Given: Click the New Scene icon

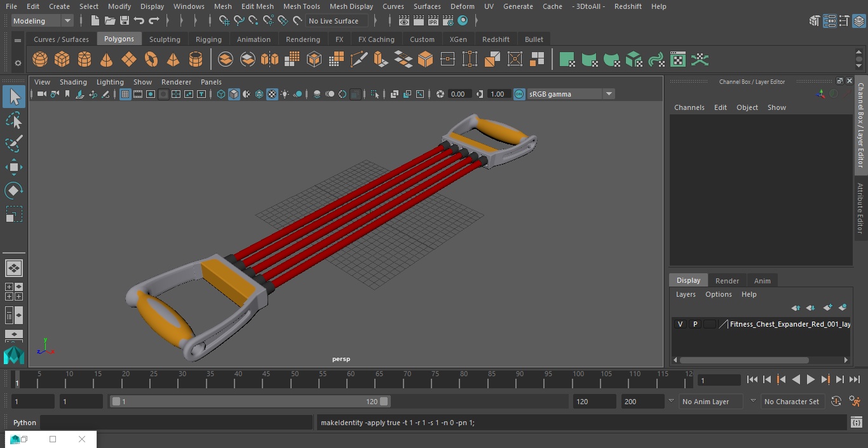Looking at the screenshot, I should (x=95, y=21).
